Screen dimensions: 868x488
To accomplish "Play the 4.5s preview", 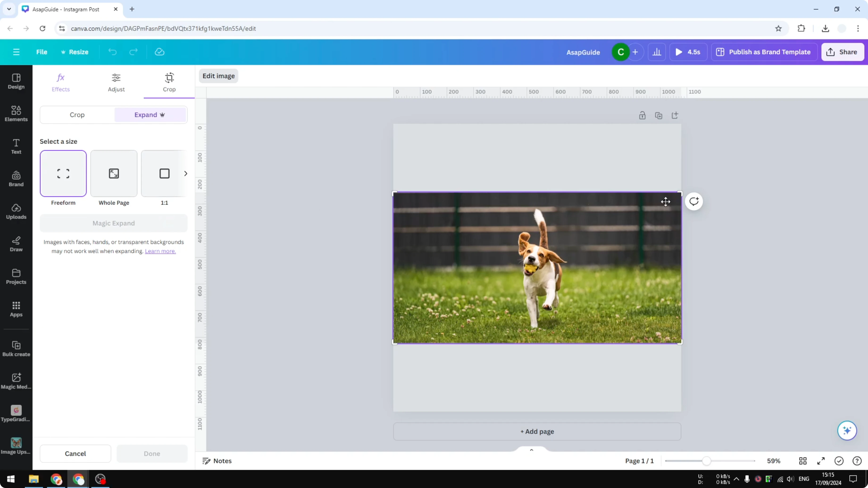I will pos(688,52).
